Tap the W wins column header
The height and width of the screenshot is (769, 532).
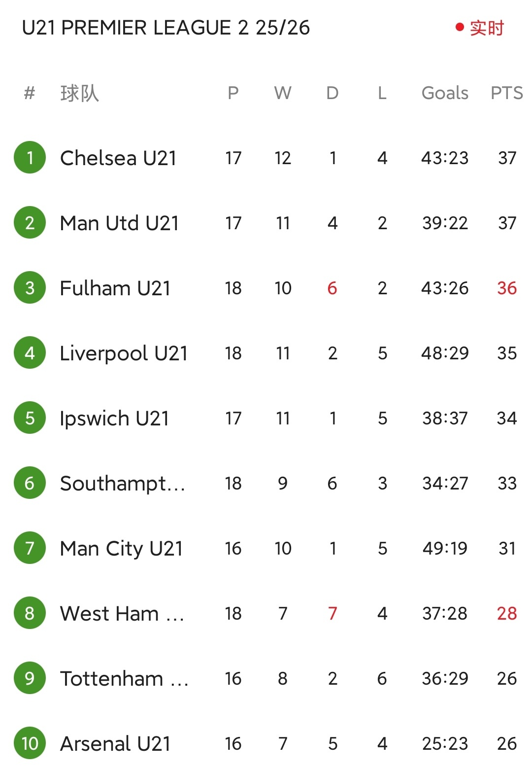click(x=283, y=93)
